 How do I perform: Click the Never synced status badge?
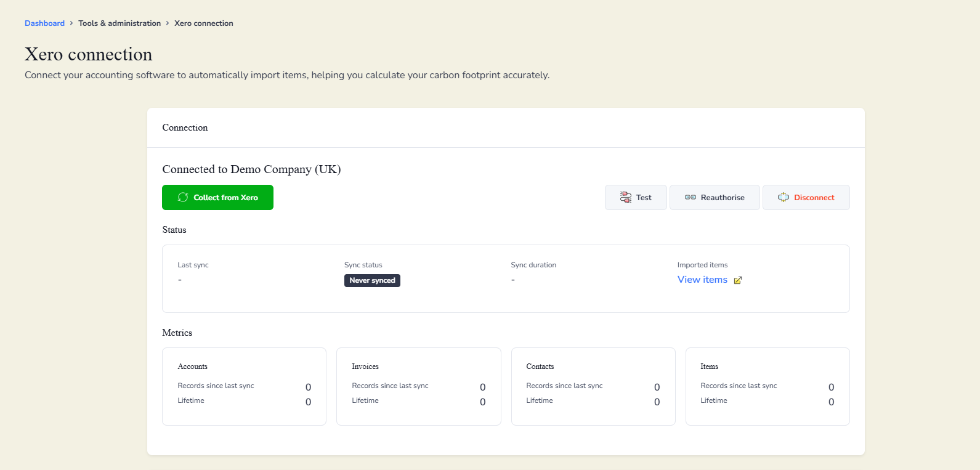372,280
